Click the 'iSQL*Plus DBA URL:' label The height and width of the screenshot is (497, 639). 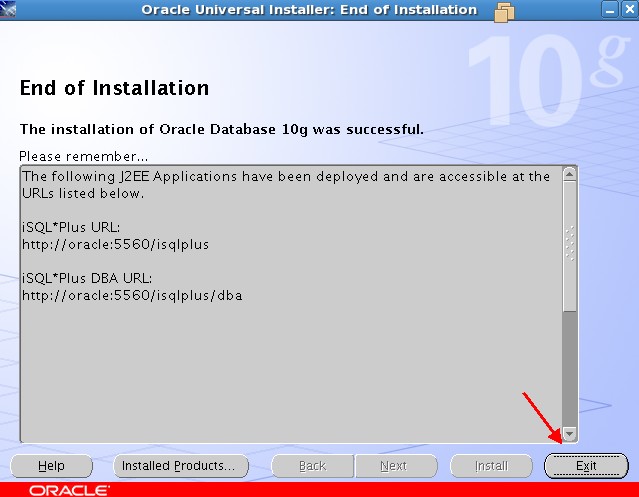(87, 278)
